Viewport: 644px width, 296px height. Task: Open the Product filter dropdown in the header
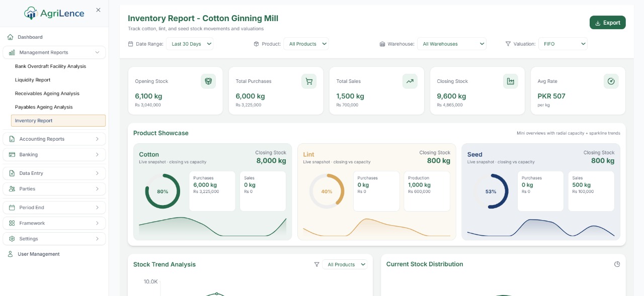point(306,44)
